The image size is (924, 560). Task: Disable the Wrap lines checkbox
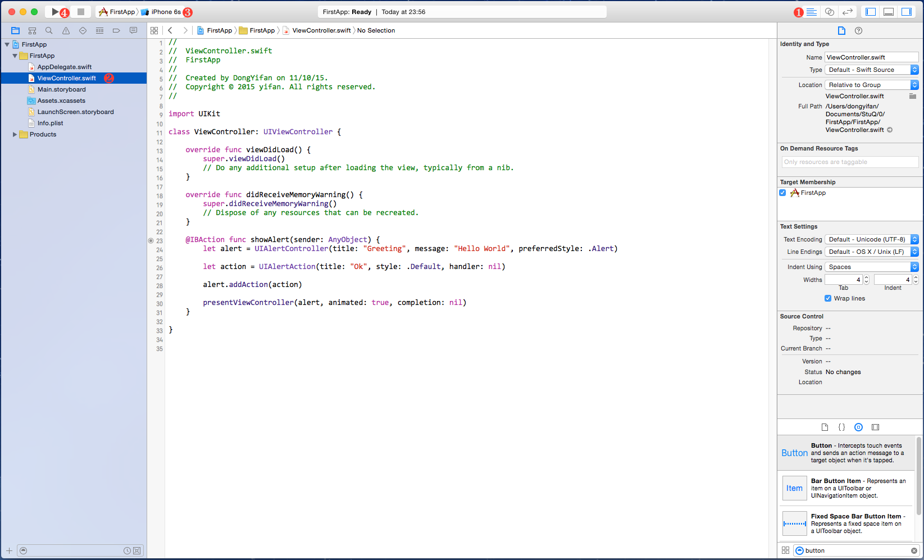(827, 298)
